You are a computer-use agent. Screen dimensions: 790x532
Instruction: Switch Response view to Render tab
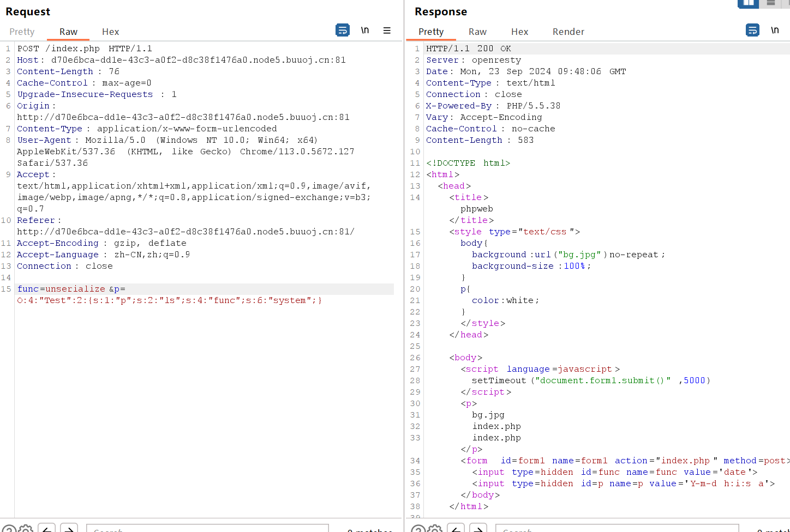pos(568,32)
